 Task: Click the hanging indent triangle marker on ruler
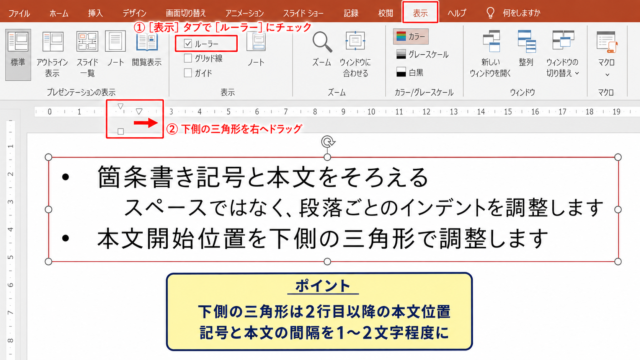pos(139,111)
